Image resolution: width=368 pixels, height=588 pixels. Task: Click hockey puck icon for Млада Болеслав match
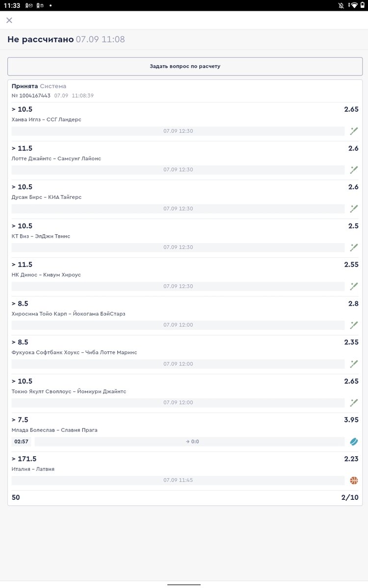pos(354,441)
